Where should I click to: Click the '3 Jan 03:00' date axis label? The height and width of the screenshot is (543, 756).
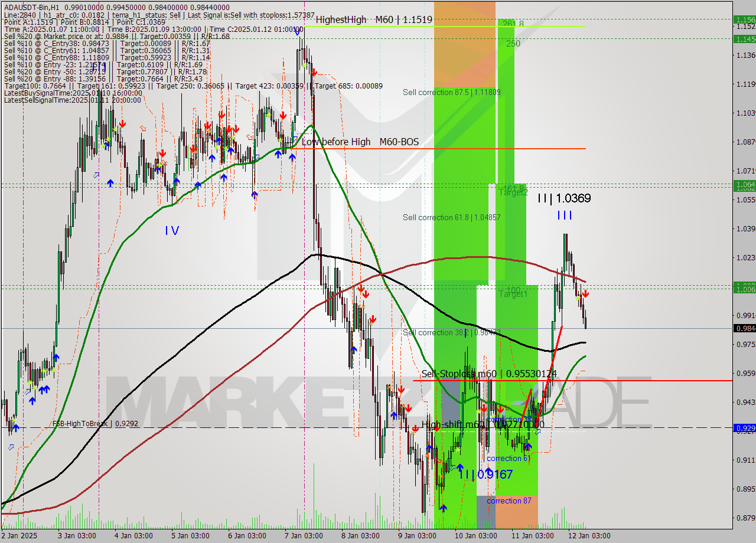tap(76, 536)
